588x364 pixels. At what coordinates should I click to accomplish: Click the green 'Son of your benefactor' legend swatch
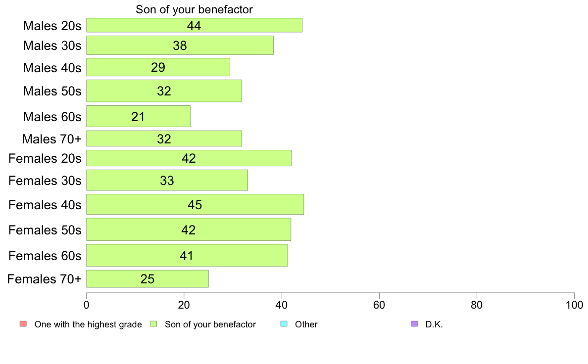(153, 324)
